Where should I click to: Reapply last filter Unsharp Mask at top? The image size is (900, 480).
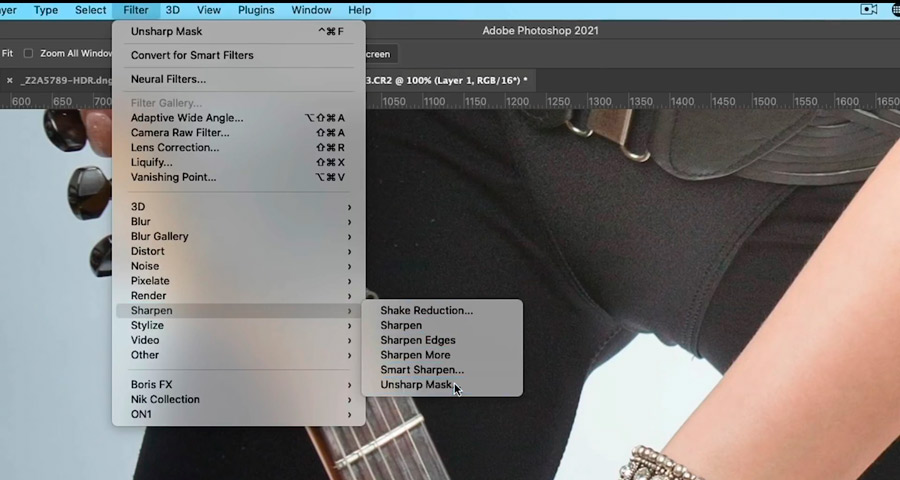(238, 32)
